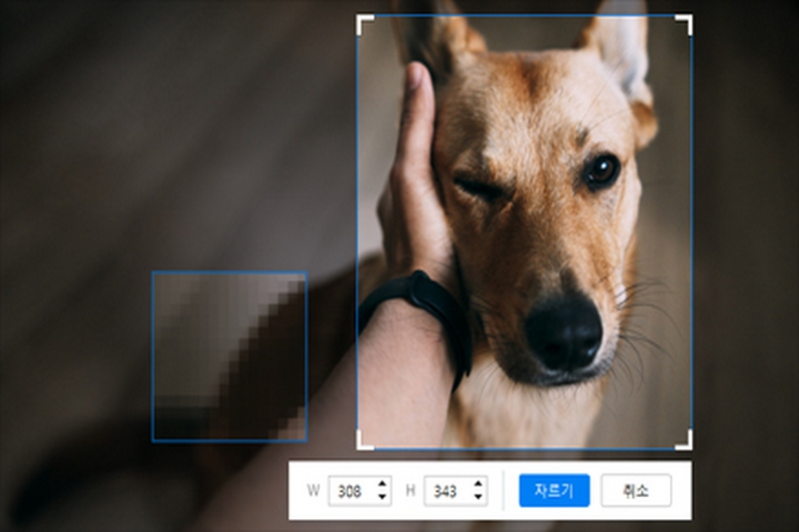
Task: Click the right edge of crop selection
Action: point(691,230)
